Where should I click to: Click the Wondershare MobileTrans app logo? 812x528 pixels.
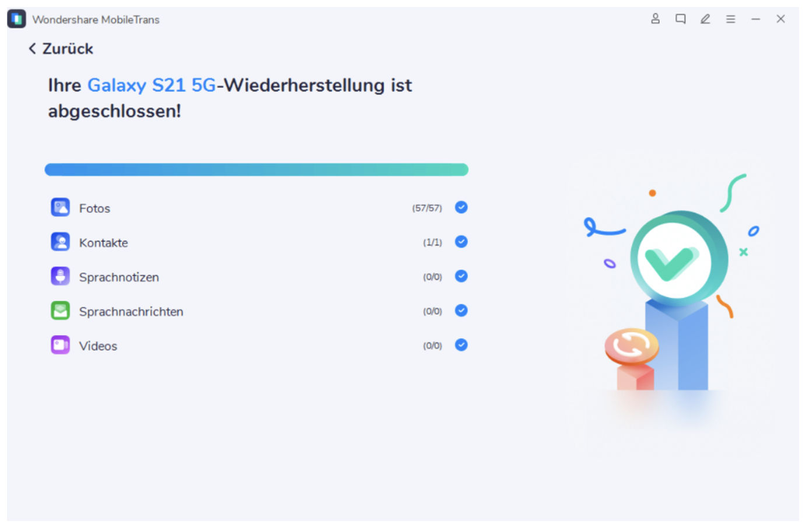coord(16,19)
